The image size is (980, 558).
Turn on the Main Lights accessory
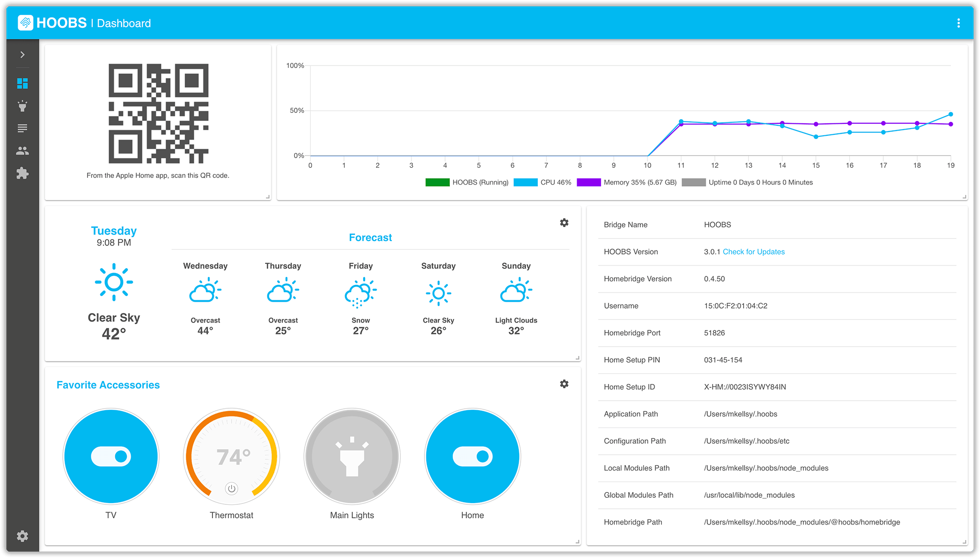pyautogui.click(x=352, y=457)
